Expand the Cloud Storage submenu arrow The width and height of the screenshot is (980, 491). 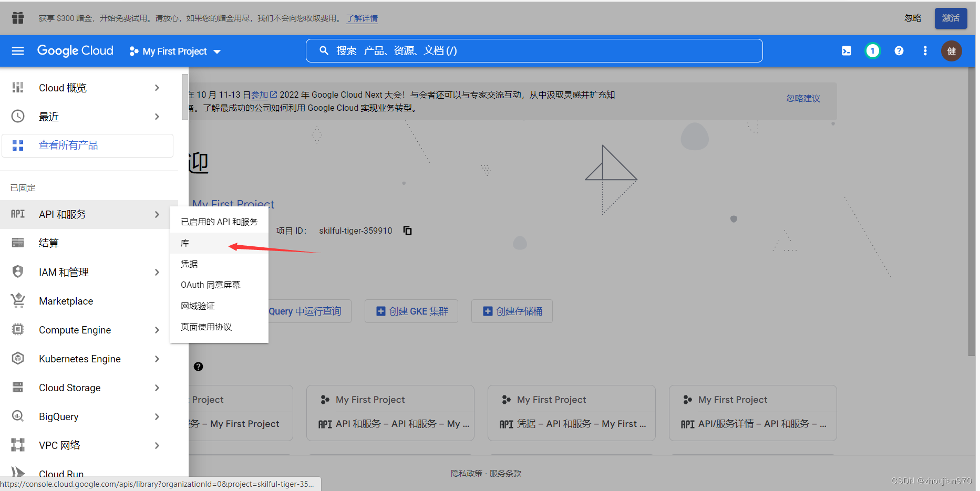pyautogui.click(x=157, y=388)
